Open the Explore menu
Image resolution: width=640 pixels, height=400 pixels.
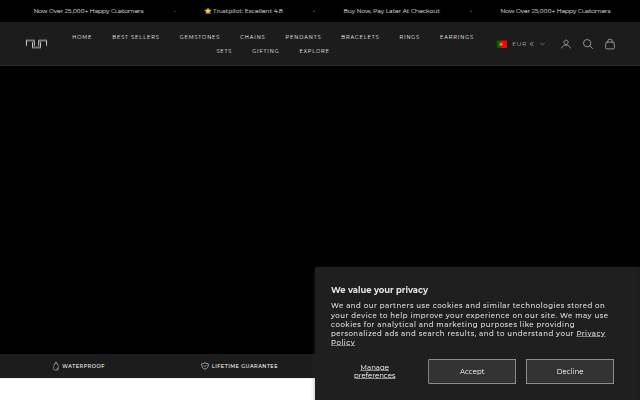(314, 51)
